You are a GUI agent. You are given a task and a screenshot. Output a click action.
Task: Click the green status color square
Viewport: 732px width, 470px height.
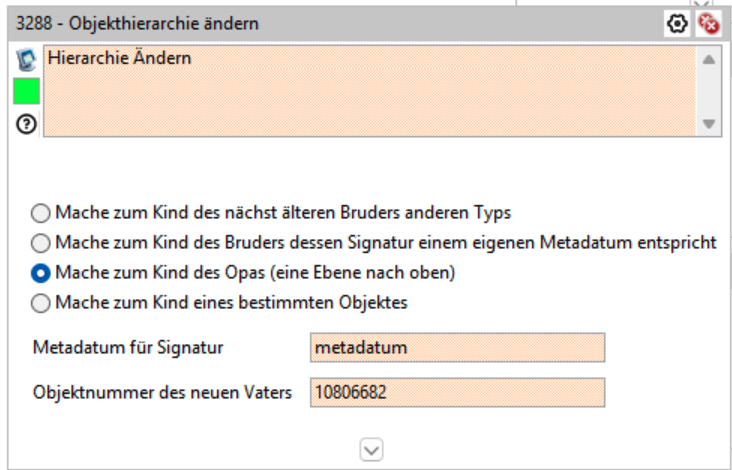[26, 92]
